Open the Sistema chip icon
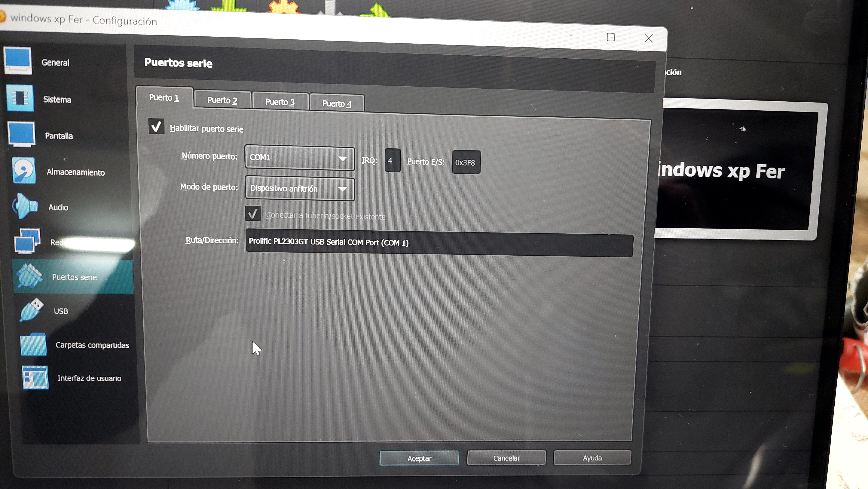The width and height of the screenshot is (868, 489). pos(20,98)
